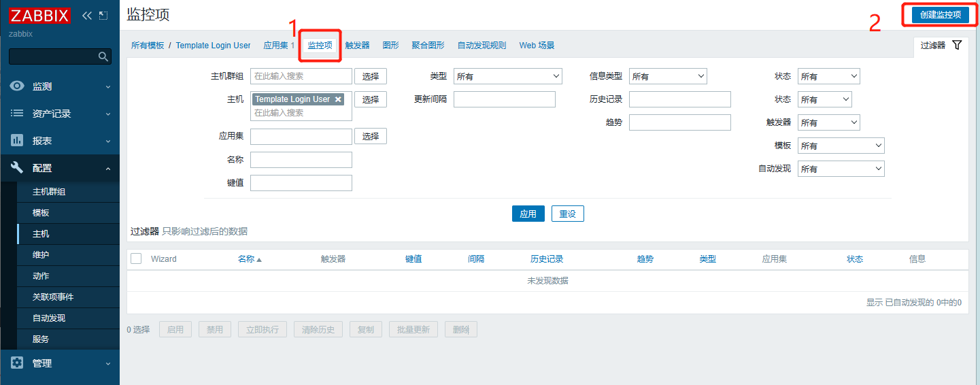Open 服务 in the sidebar
The width and height of the screenshot is (980, 385).
pyautogui.click(x=41, y=339)
